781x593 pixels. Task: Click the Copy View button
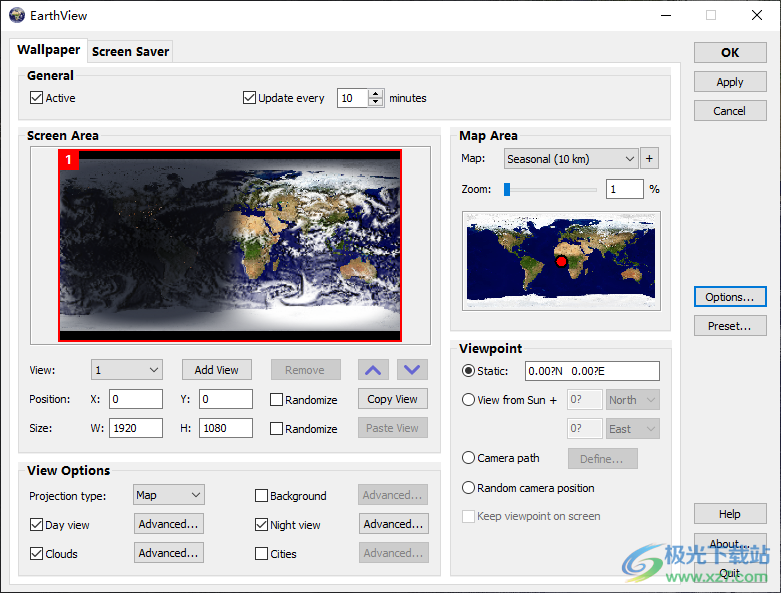pos(392,399)
